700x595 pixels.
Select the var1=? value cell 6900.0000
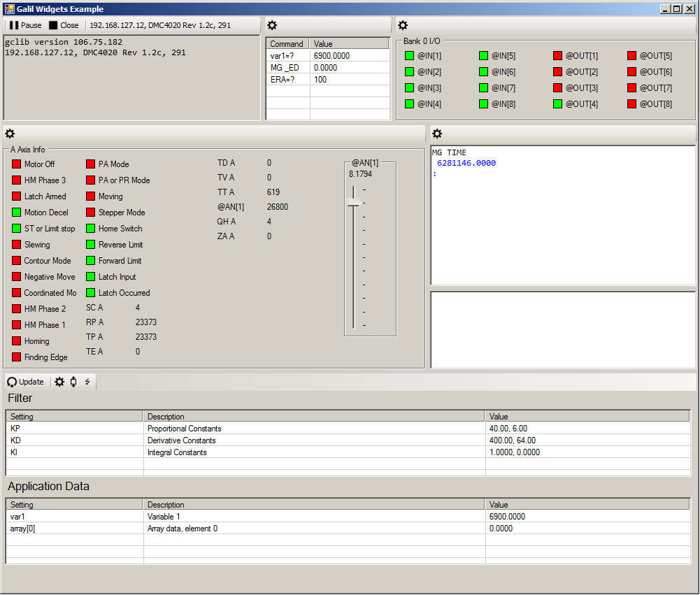point(349,56)
